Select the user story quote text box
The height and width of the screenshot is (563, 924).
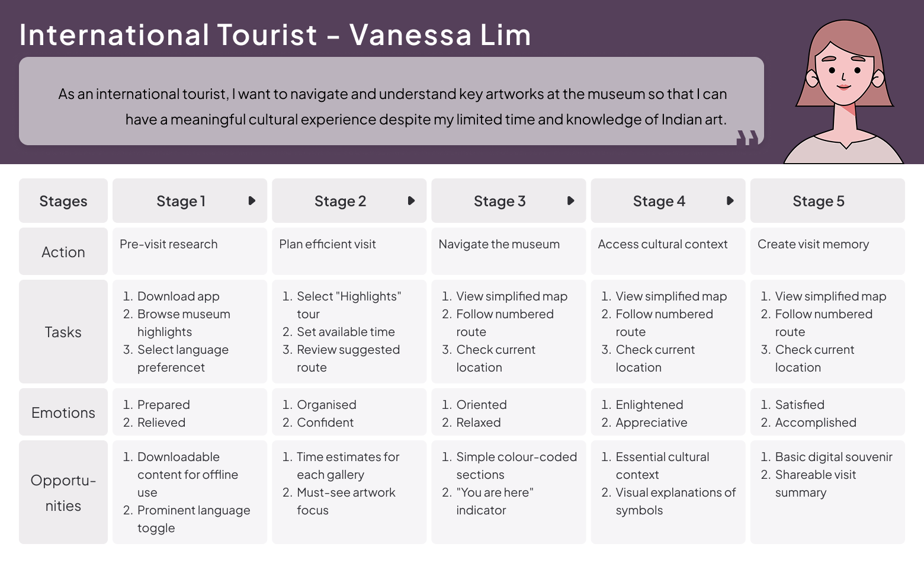391,101
